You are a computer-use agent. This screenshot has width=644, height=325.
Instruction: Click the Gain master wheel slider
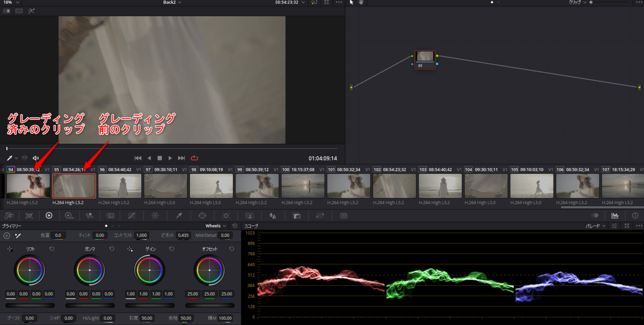[x=150, y=305]
